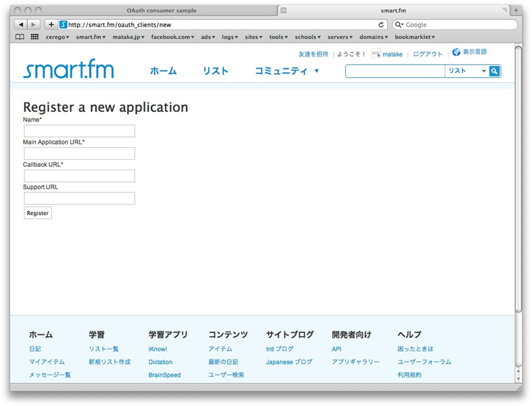This screenshot has width=532, height=406.
Task: Click the 友達を招待 link
Action: pyautogui.click(x=313, y=55)
